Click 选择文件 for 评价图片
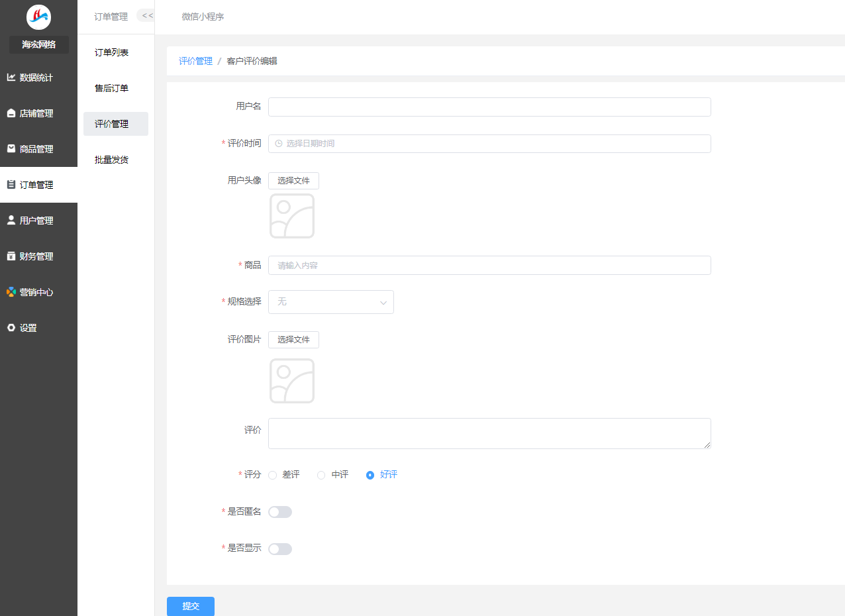The height and width of the screenshot is (616, 845). click(x=293, y=340)
